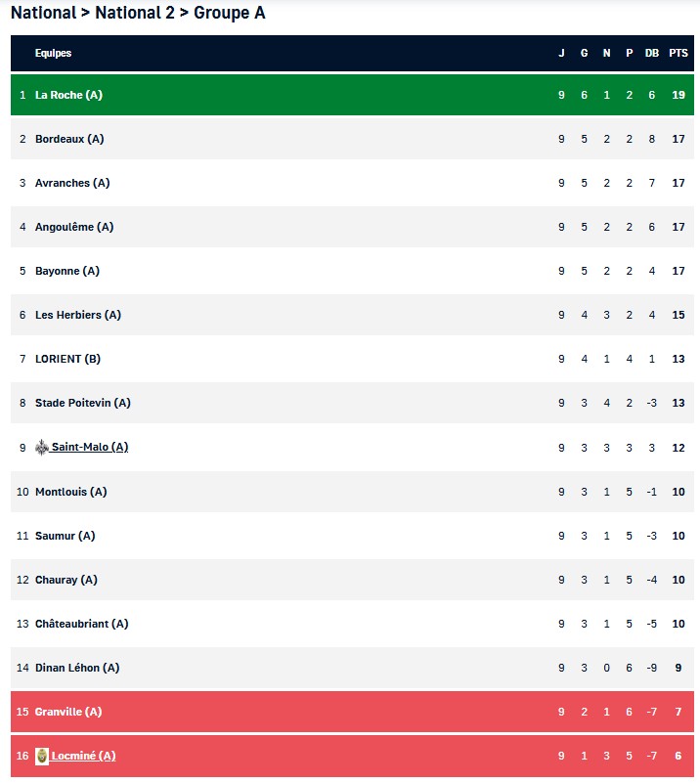
Task: Click the J column header
Action: [x=561, y=54]
